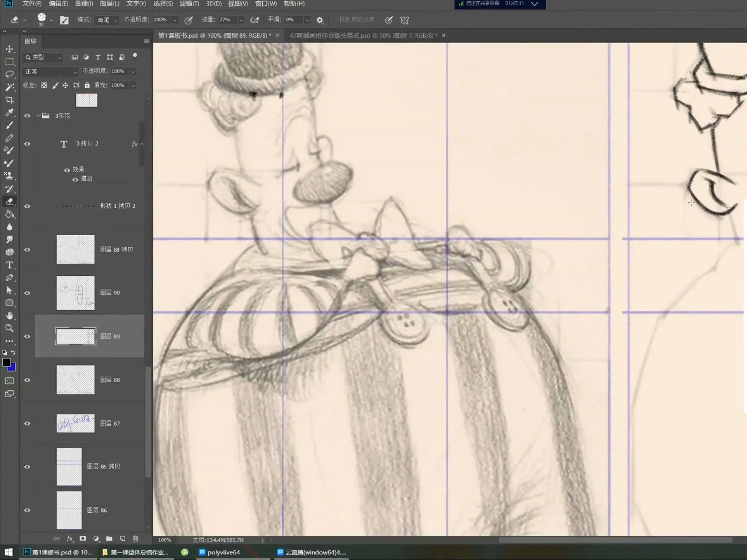This screenshot has height=560, width=747.
Task: Hide the 描边 stroke effect
Action: [x=75, y=179]
